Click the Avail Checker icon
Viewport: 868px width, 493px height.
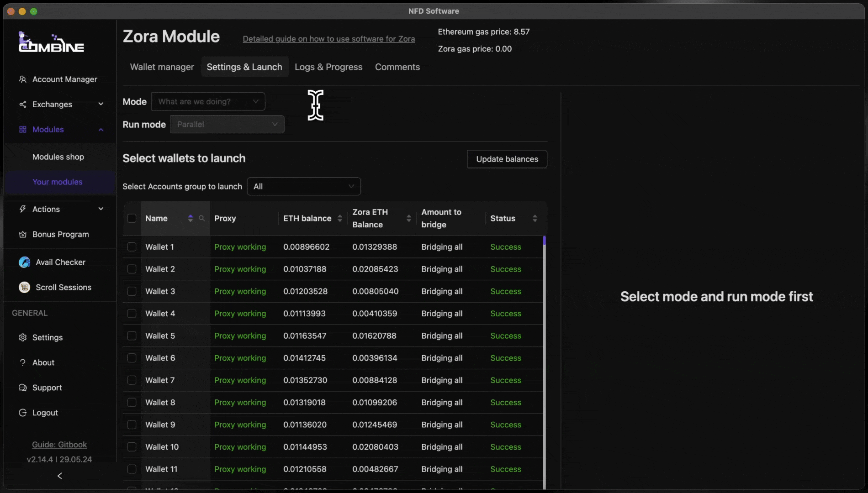pos(24,262)
